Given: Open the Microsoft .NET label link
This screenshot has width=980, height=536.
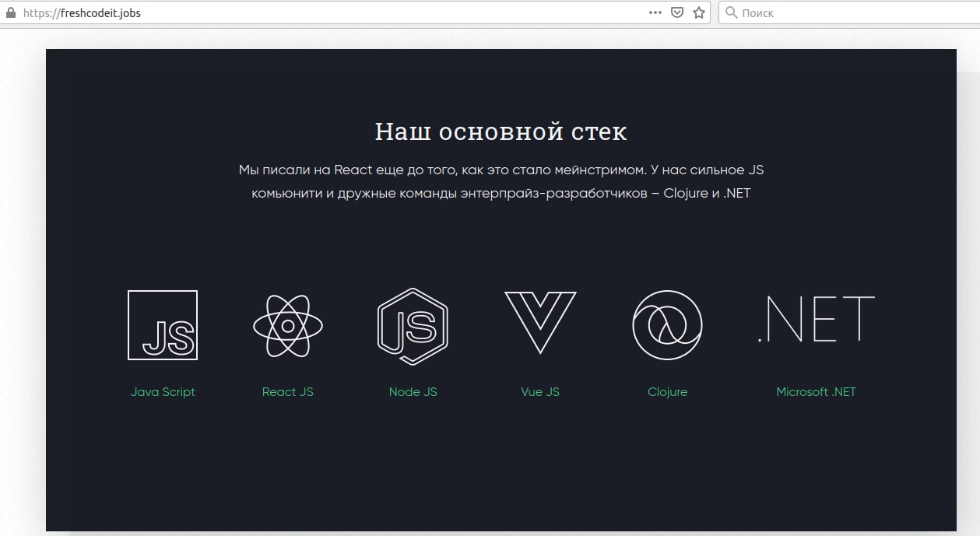Looking at the screenshot, I should click(x=816, y=392).
